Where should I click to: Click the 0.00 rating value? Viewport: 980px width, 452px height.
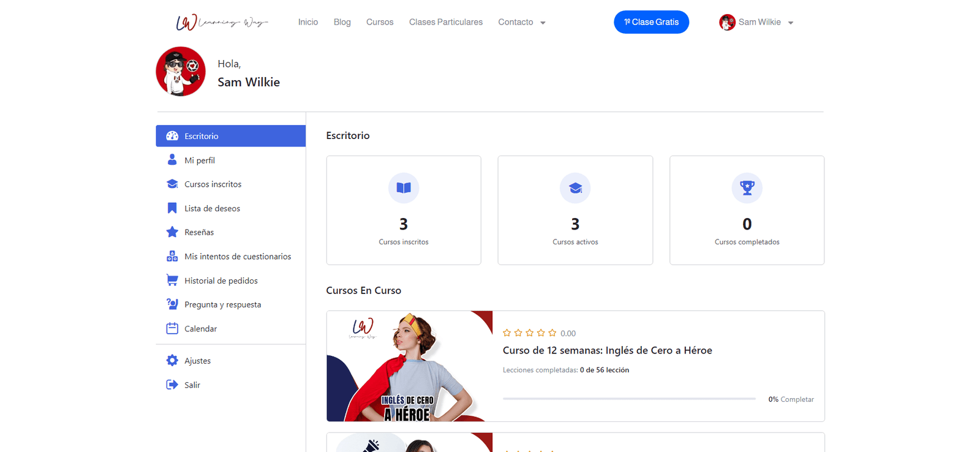coord(568,334)
